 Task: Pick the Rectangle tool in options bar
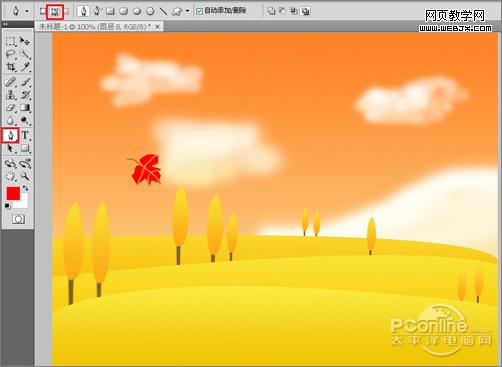click(110, 11)
